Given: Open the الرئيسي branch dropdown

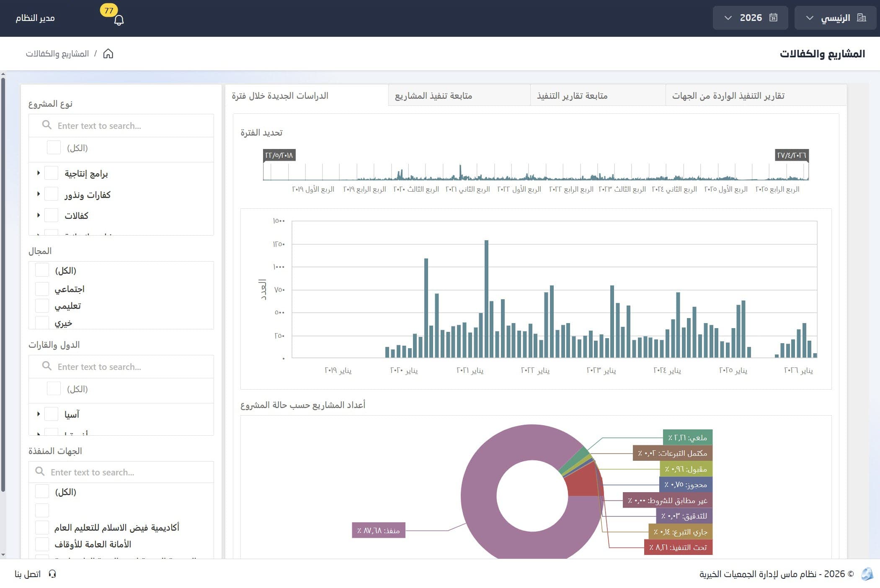Looking at the screenshot, I should click(835, 18).
